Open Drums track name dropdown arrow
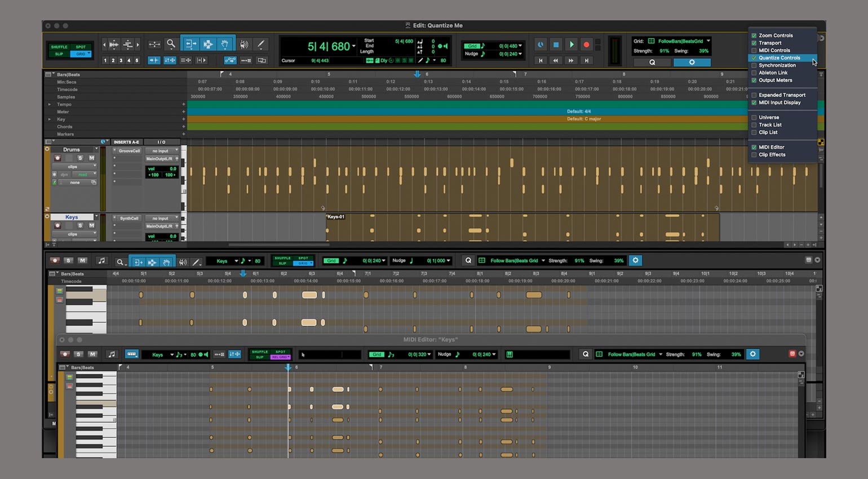This screenshot has height=479, width=868. [x=96, y=149]
